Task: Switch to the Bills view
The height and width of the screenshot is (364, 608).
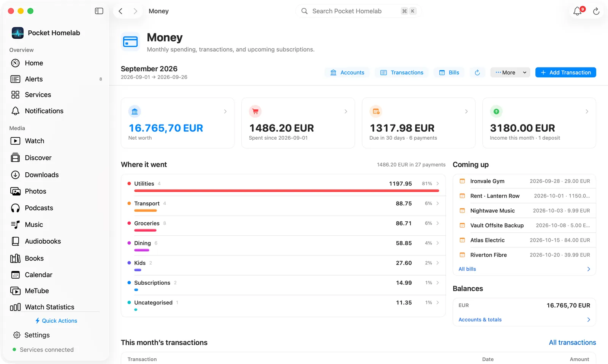Action: [x=449, y=72]
